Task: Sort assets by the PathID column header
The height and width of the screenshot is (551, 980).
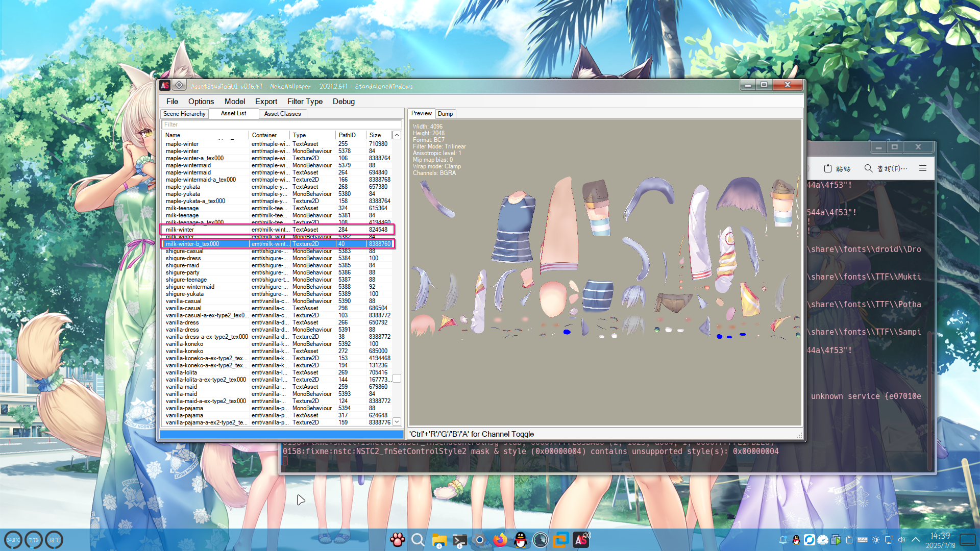Action: 351,135
